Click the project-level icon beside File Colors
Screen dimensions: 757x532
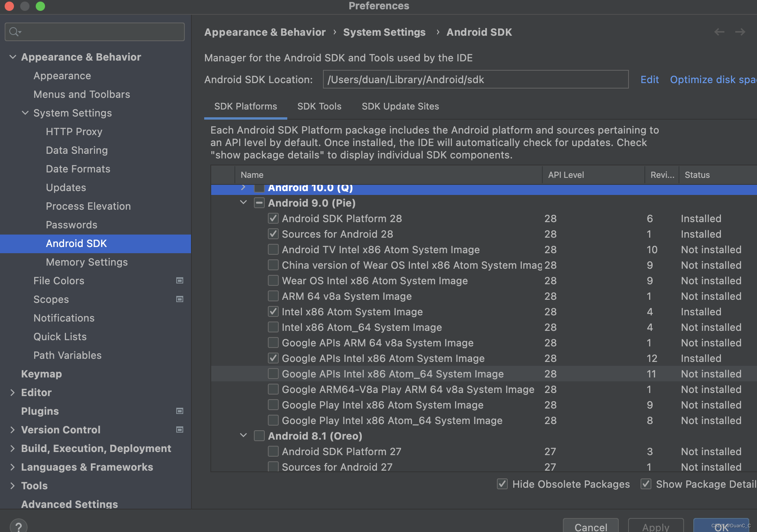point(180,280)
